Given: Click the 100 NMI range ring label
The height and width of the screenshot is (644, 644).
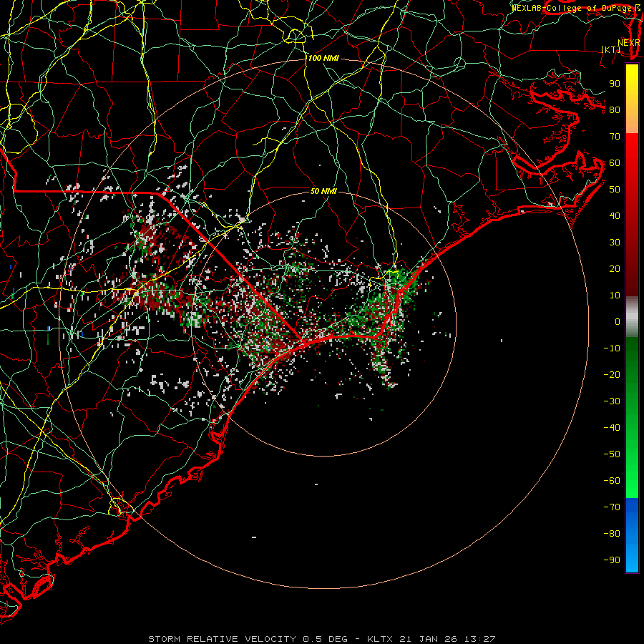Looking at the screenshot, I should (323, 58).
